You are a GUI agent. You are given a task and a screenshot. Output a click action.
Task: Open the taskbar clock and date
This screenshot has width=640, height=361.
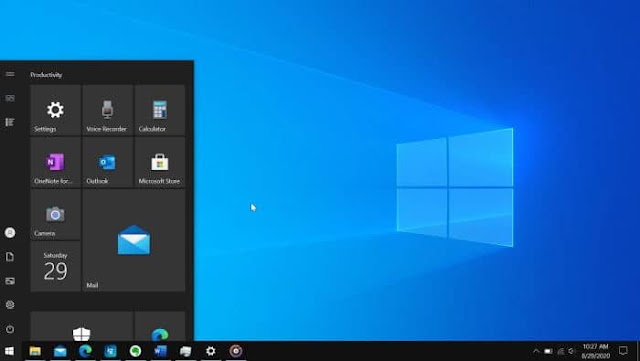(x=596, y=351)
